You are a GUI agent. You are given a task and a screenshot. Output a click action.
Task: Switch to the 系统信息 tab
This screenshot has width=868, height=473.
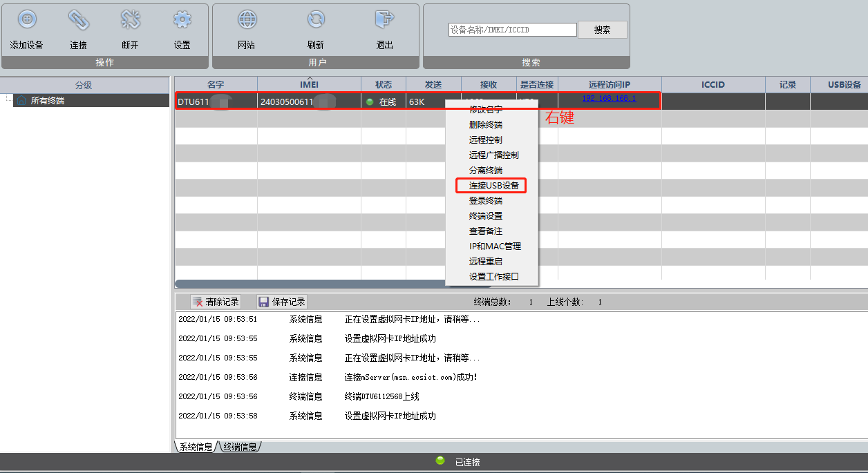(x=196, y=447)
